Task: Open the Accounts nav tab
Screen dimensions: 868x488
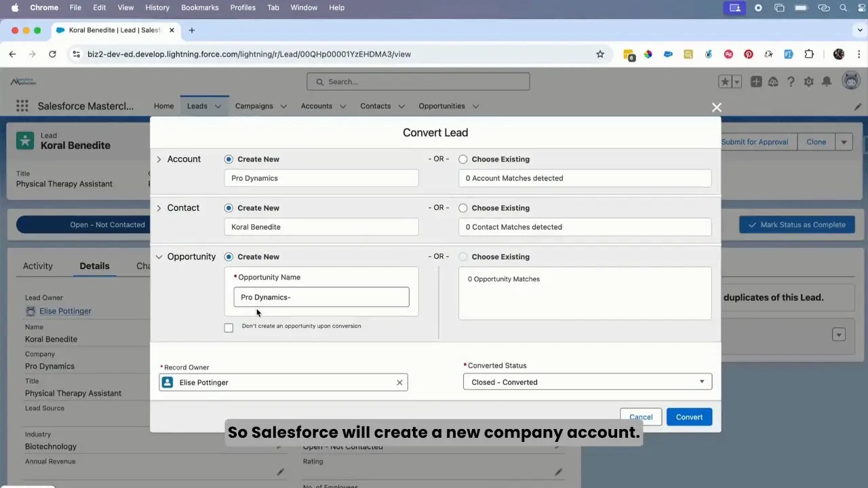Action: [x=317, y=106]
